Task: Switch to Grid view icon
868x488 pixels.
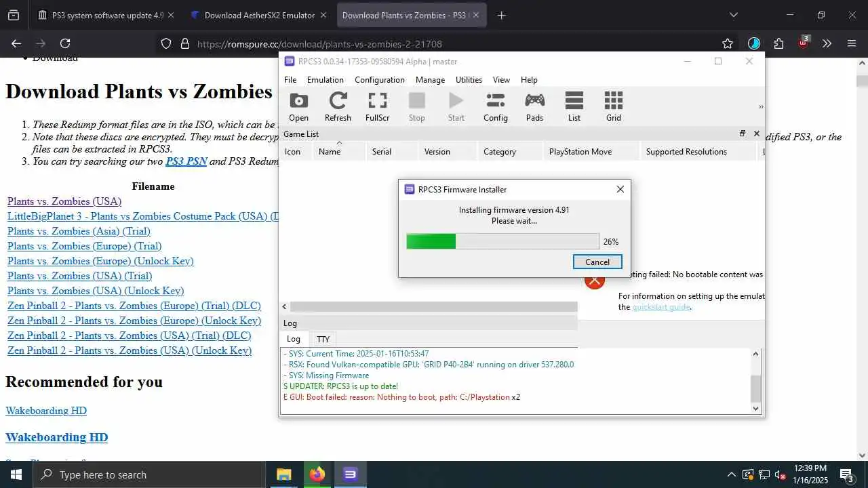Action: [x=613, y=107]
